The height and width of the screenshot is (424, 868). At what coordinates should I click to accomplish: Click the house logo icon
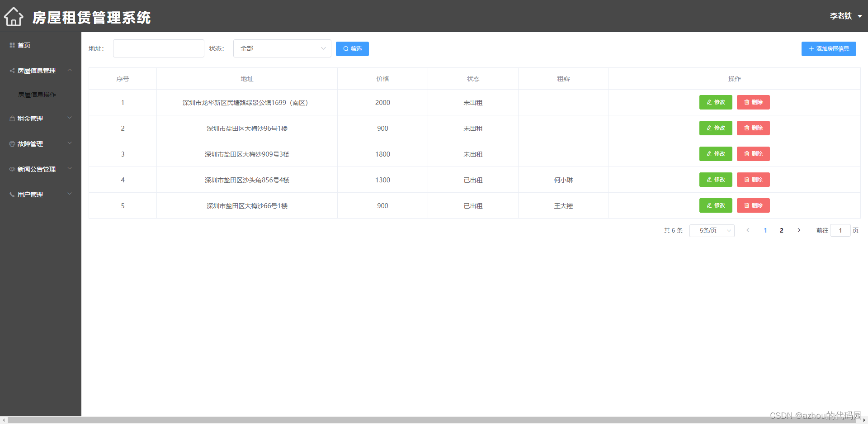click(14, 17)
